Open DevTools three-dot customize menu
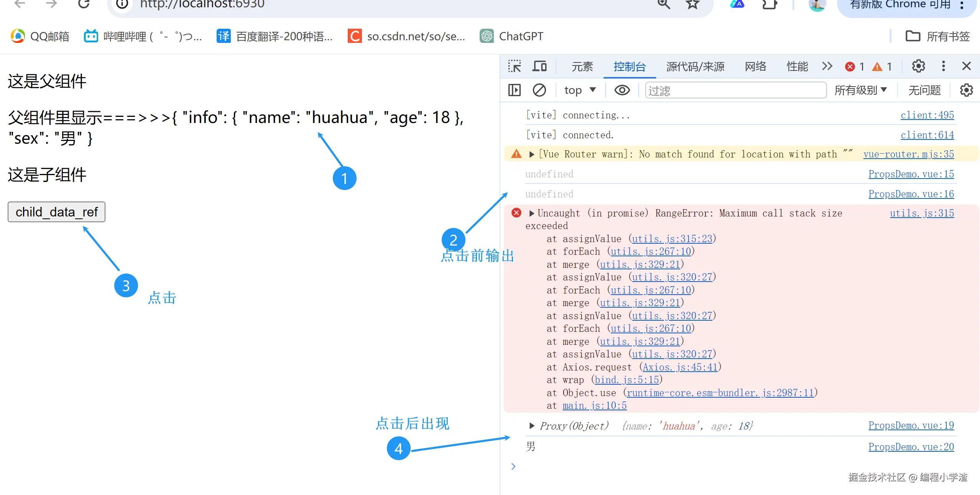 click(x=943, y=66)
